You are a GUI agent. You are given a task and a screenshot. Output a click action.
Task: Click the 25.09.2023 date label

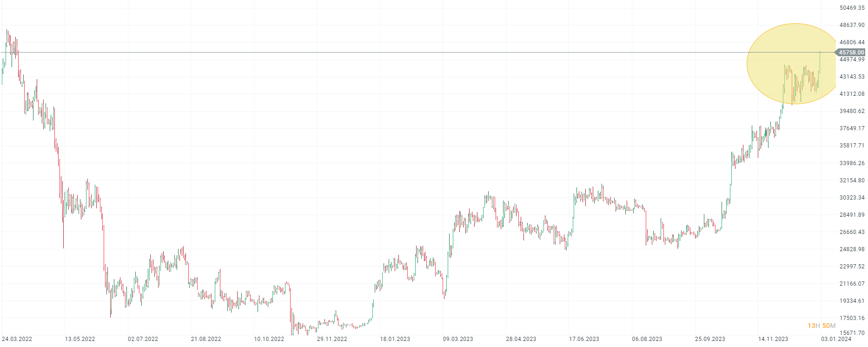click(x=710, y=339)
